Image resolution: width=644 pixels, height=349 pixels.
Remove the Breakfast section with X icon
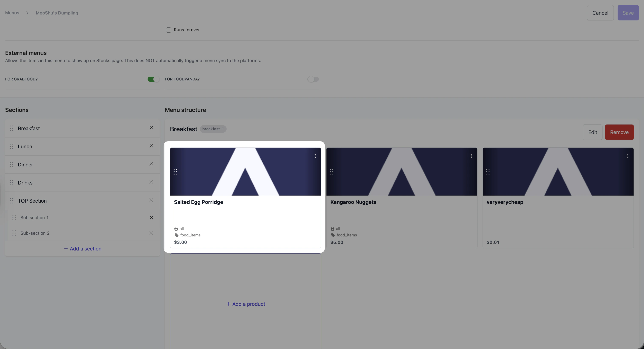click(x=151, y=128)
